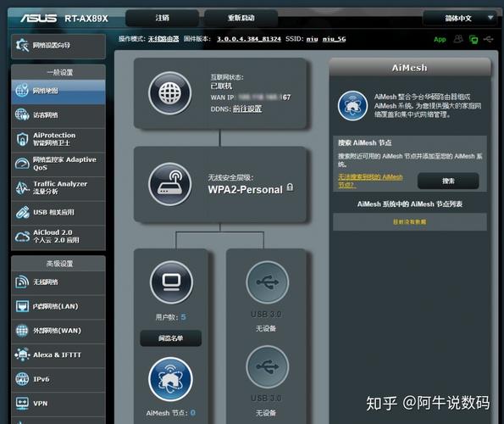Viewport: 504px width, 424px height.
Task: Open the VPN sidebar icon
Action: 22,404
